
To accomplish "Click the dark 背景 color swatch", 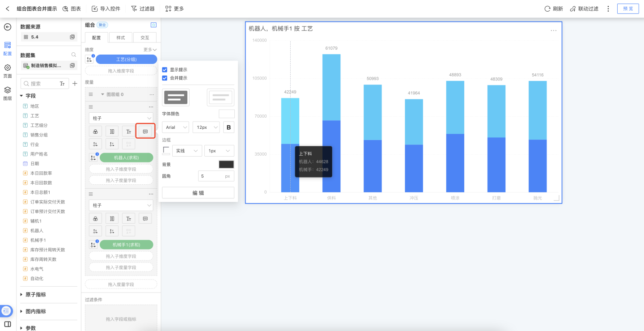I will [226, 165].
